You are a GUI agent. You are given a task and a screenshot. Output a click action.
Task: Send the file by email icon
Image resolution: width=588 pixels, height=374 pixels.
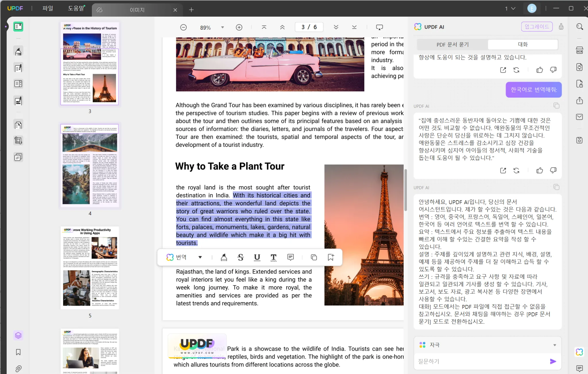click(x=580, y=117)
